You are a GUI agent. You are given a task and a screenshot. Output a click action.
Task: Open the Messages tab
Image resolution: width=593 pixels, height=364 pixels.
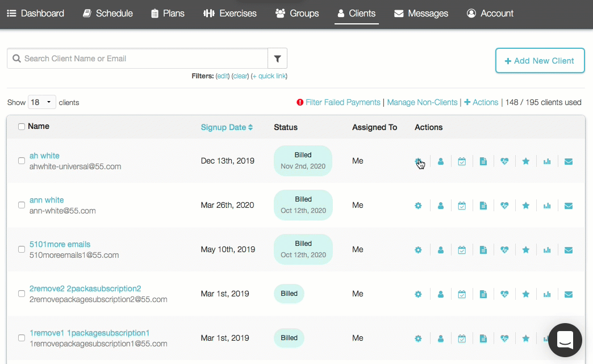[421, 13]
